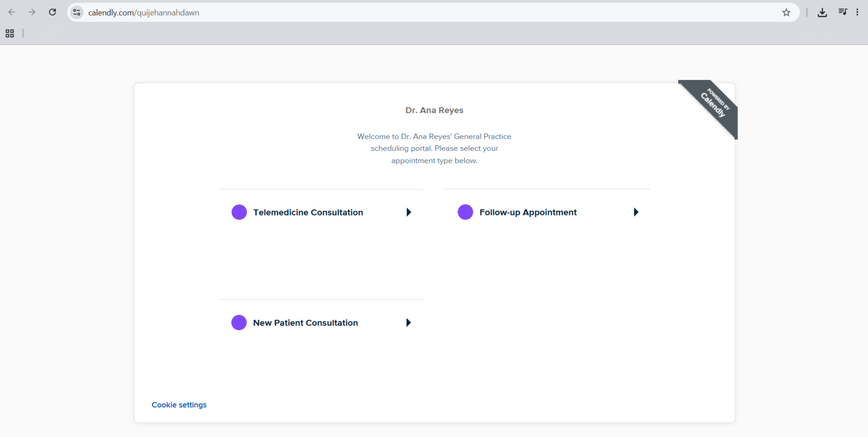Open site information icon in address bar
The height and width of the screenshot is (437, 868).
[77, 13]
